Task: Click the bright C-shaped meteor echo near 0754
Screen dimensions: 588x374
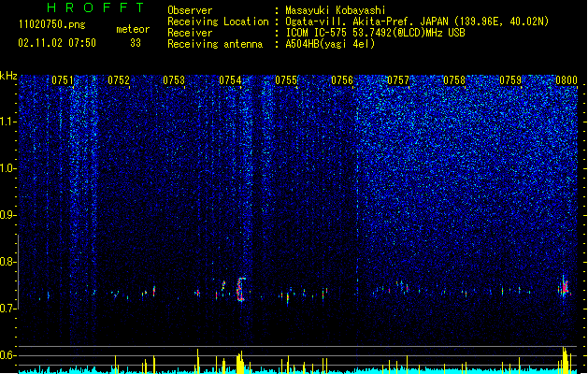Action: coord(241,289)
